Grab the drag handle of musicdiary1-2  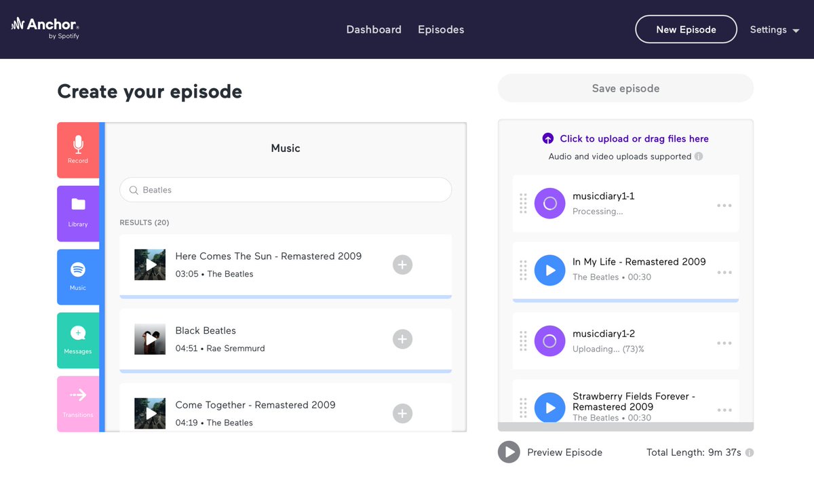pyautogui.click(x=523, y=341)
